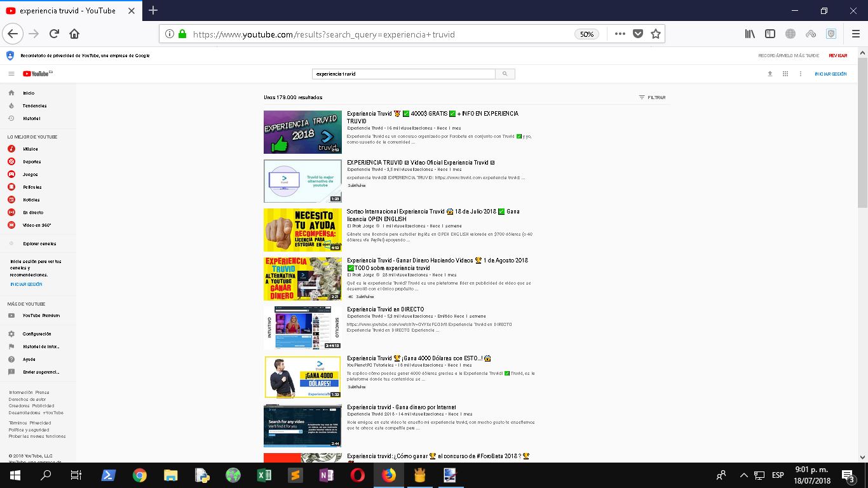Click REVISAR on the privacy reminder
Image resolution: width=868 pixels, height=488 pixels.
(x=837, y=55)
